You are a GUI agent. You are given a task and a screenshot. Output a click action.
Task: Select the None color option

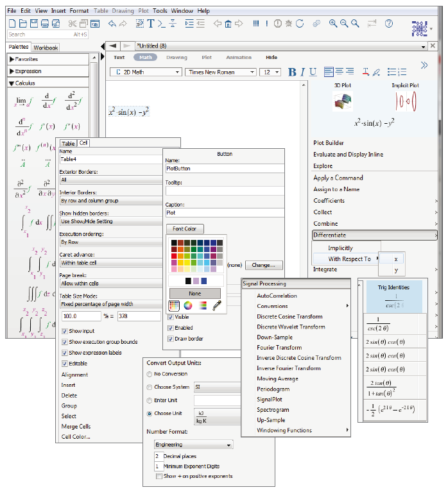tap(194, 293)
